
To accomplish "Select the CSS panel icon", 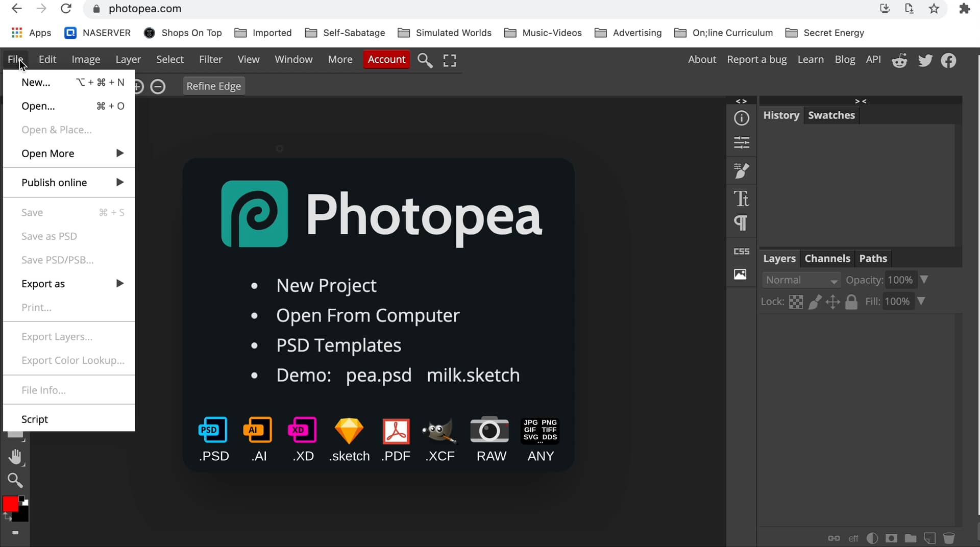I will pos(742,251).
